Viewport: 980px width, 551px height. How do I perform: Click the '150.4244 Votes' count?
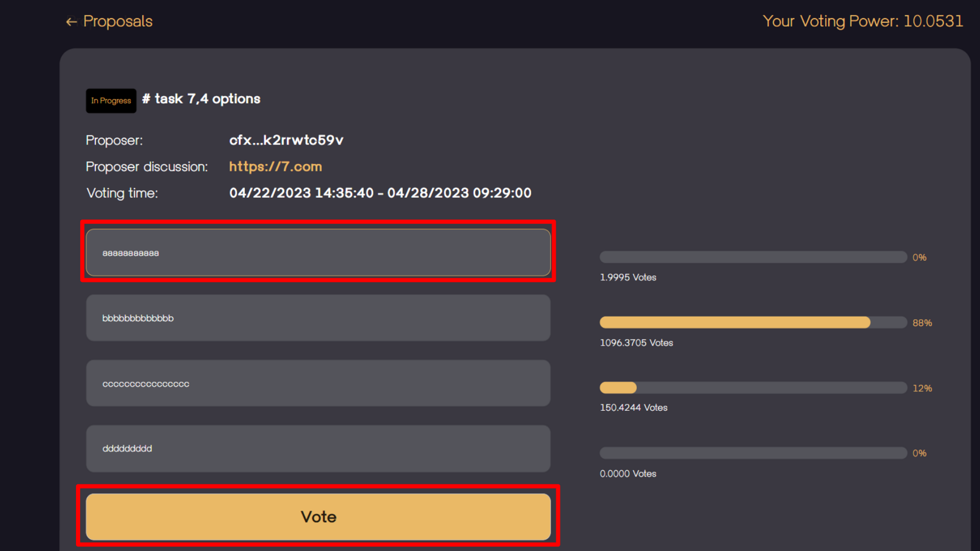tap(633, 408)
